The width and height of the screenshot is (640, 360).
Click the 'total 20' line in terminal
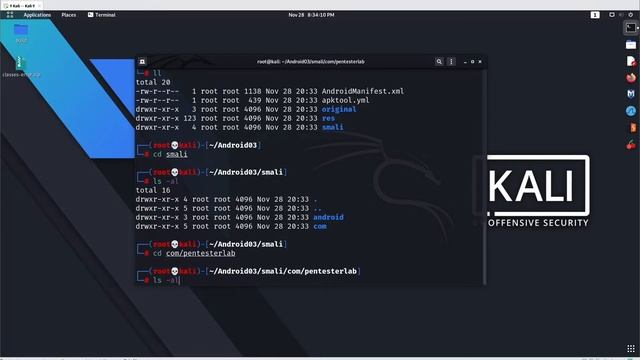(153, 82)
